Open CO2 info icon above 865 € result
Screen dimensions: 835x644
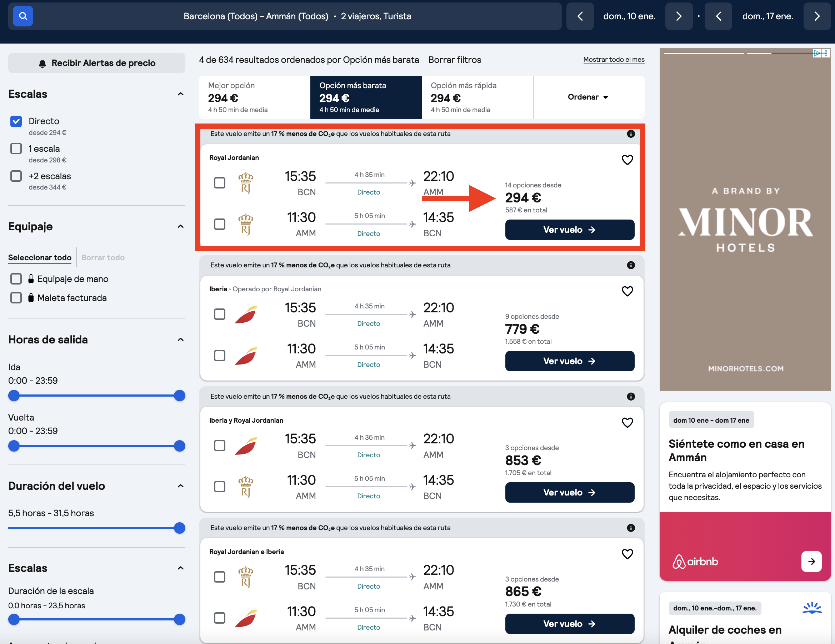point(631,528)
